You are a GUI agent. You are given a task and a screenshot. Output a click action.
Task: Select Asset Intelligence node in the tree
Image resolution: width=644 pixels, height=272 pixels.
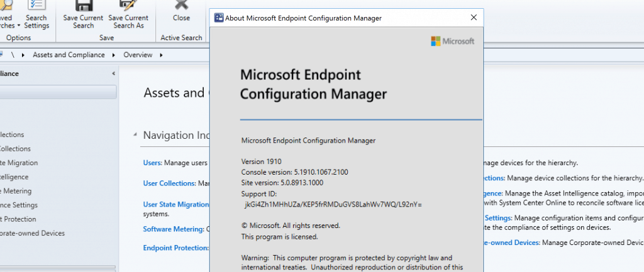(x=14, y=177)
